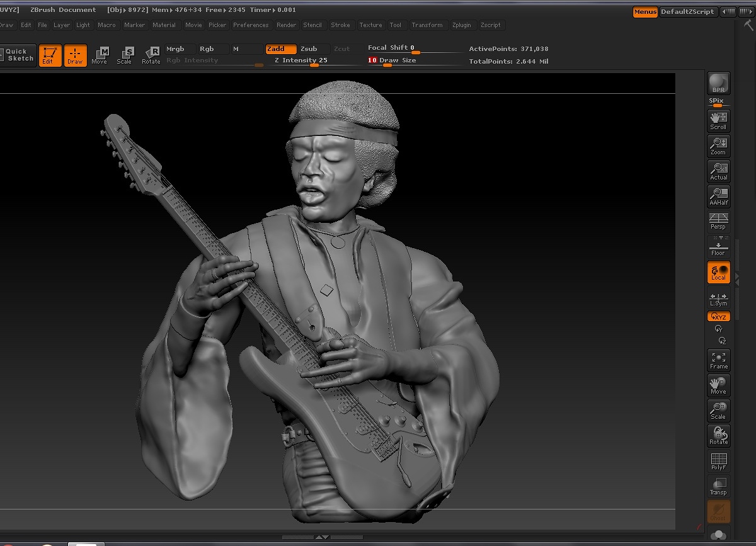The width and height of the screenshot is (756, 546).
Task: Click the Z Intensity slider
Action: tap(314, 60)
